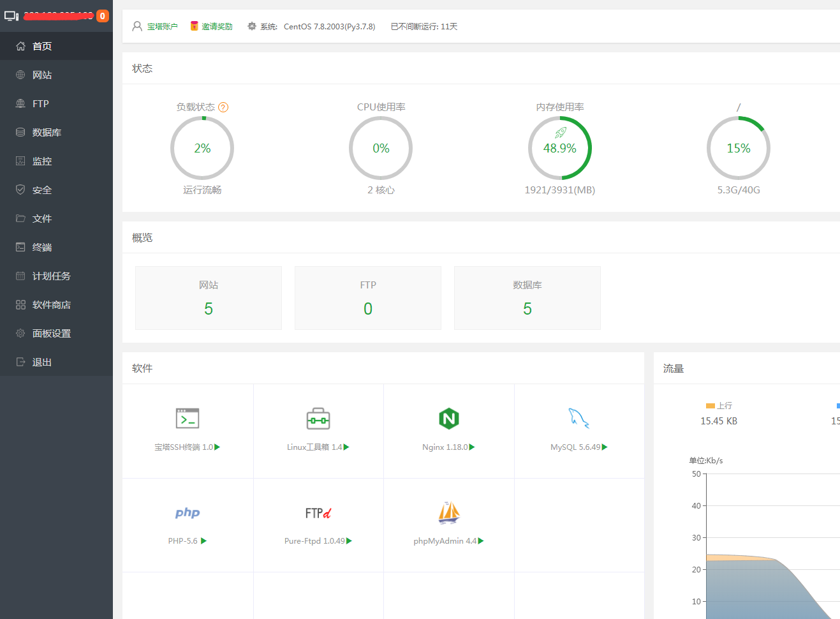Open the 首页 home menu item
Viewport: 840px width, 619px height.
56,46
